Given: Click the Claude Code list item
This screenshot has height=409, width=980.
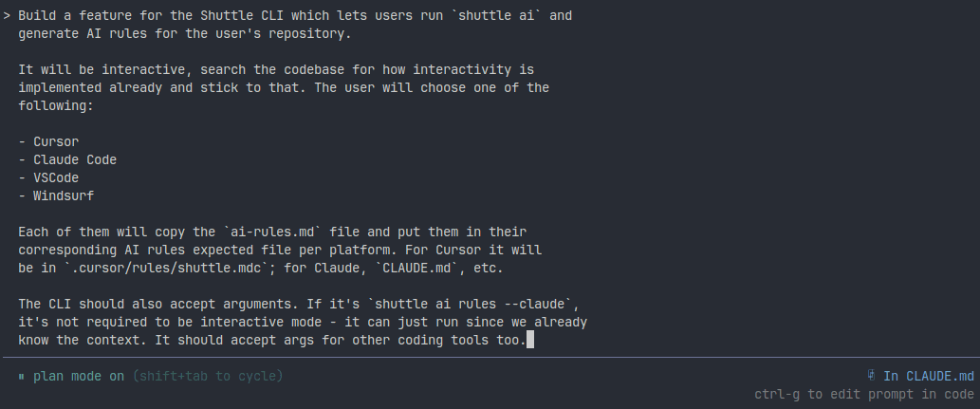Looking at the screenshot, I should (x=75, y=159).
